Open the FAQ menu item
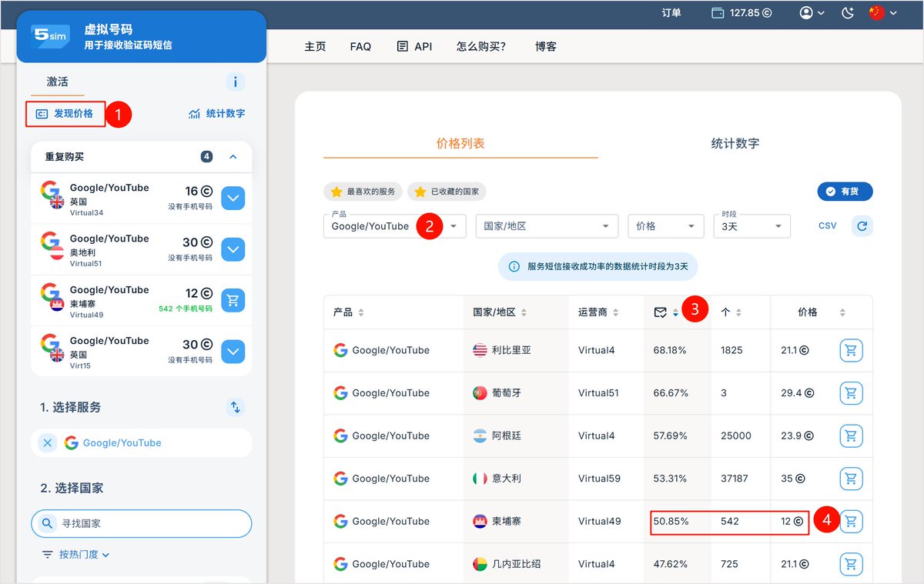 tap(360, 46)
